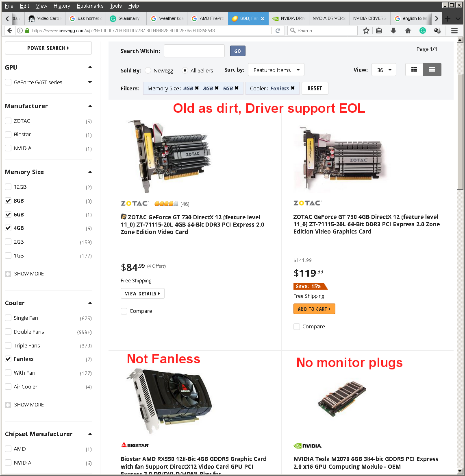Open the Biostar AMD RX550 product link

pos(193,465)
